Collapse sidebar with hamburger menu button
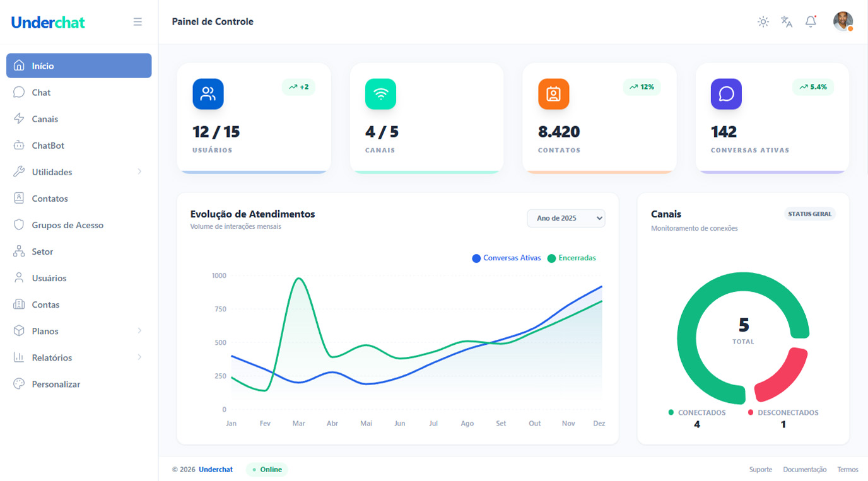The height and width of the screenshot is (481, 868). pos(138,22)
